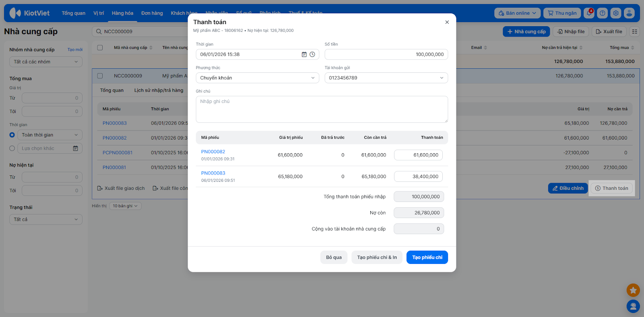Select the Lựa chọn khác radio button
The image size is (644, 317).
coord(12,148)
